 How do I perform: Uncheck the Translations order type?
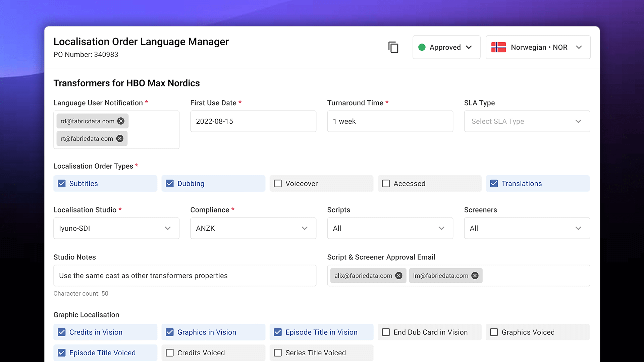[494, 184]
